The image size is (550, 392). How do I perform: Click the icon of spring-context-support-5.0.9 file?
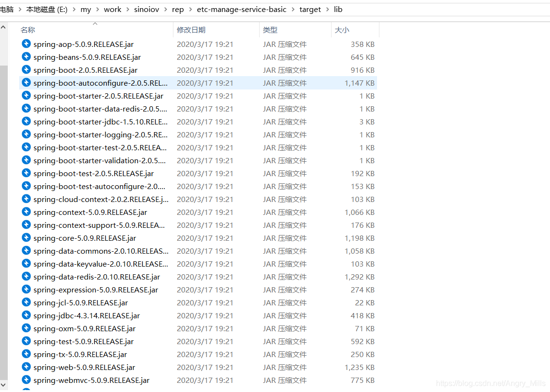[x=26, y=224]
